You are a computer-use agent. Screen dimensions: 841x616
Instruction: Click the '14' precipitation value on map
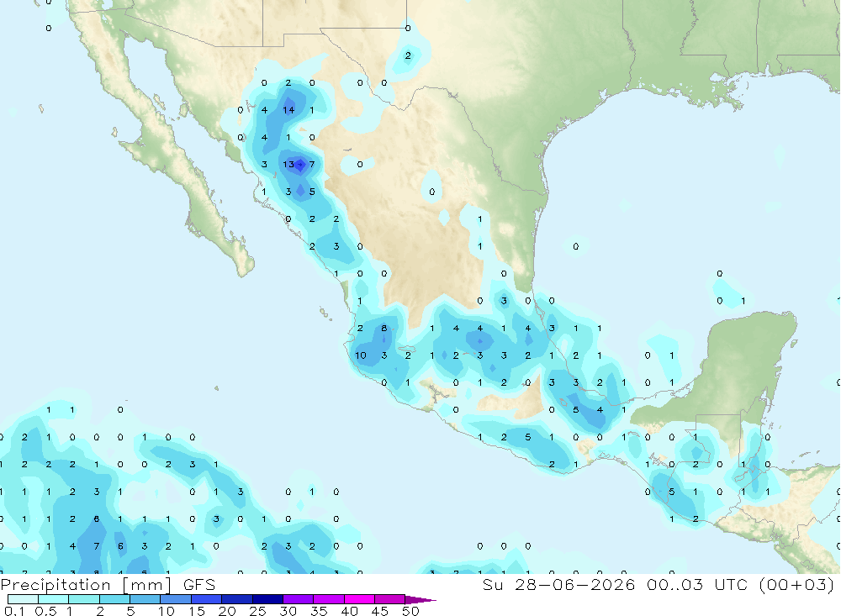pos(288,110)
